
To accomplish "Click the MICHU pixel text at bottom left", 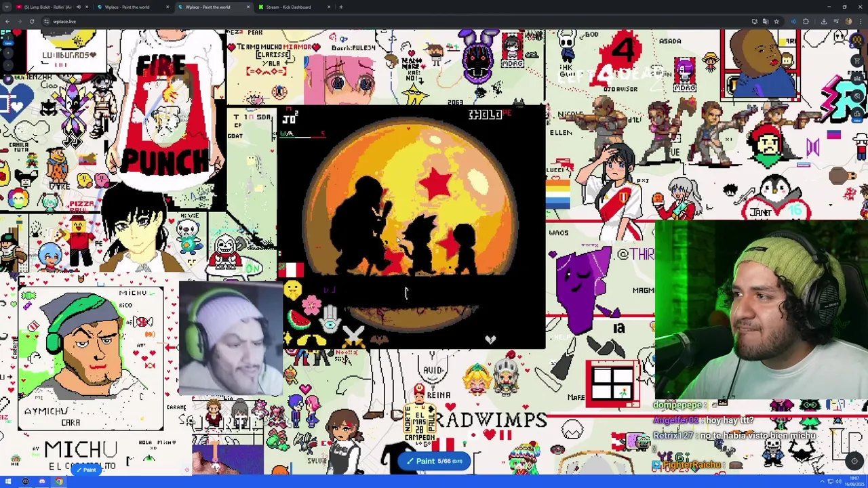I will pos(81,449).
